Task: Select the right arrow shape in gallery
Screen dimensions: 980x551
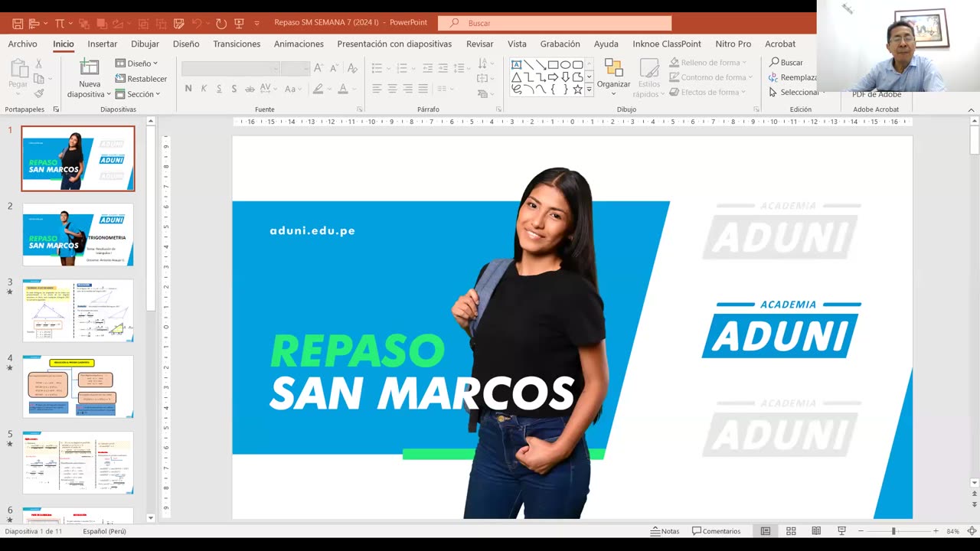Action: (x=553, y=77)
